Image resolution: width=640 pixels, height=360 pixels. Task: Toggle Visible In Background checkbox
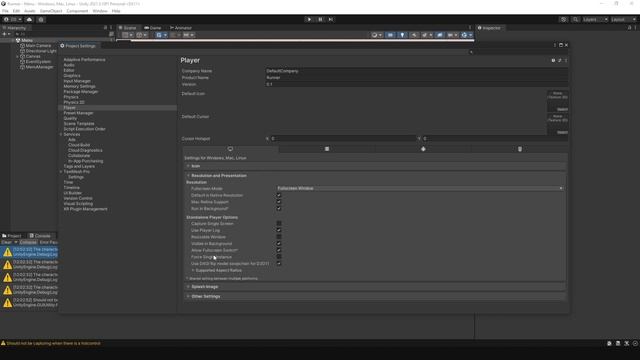279,243
